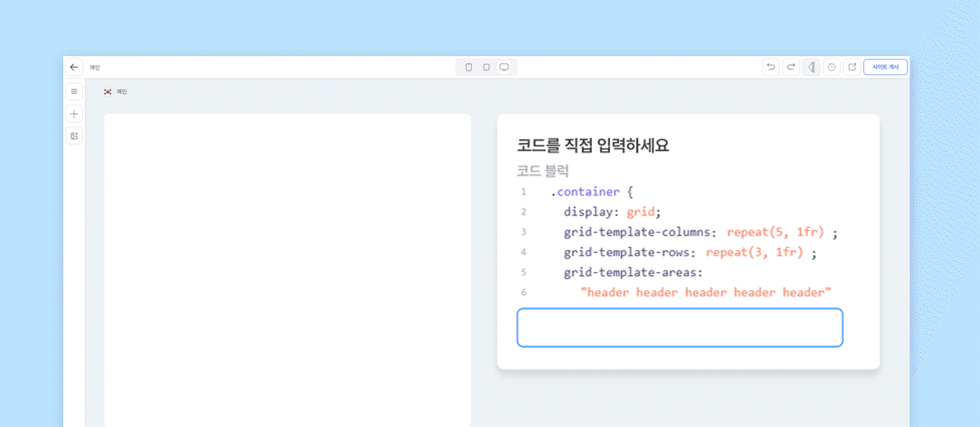
Task: Switch to mobile device preview
Action: [469, 67]
